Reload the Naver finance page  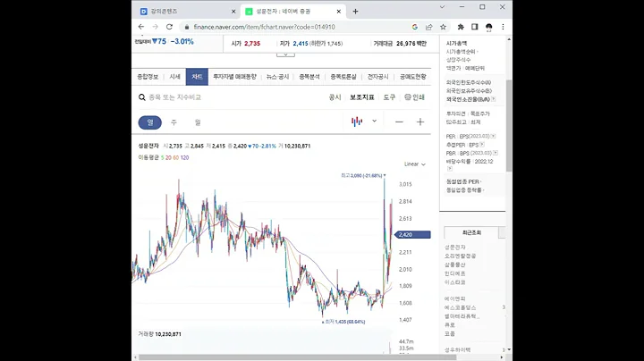point(169,27)
